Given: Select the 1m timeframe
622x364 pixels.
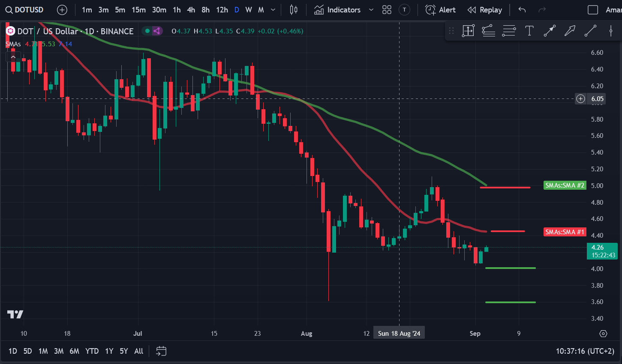Looking at the screenshot, I should coord(87,10).
